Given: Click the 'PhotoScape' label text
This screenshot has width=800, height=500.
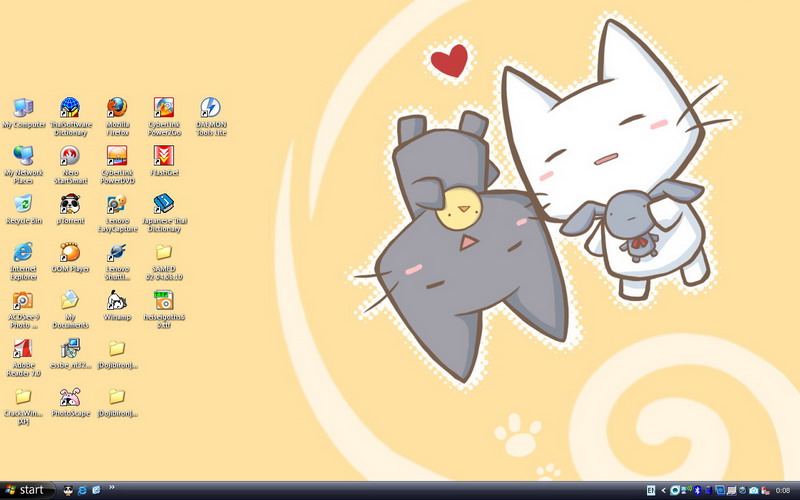Looking at the screenshot, I should tap(70, 414).
